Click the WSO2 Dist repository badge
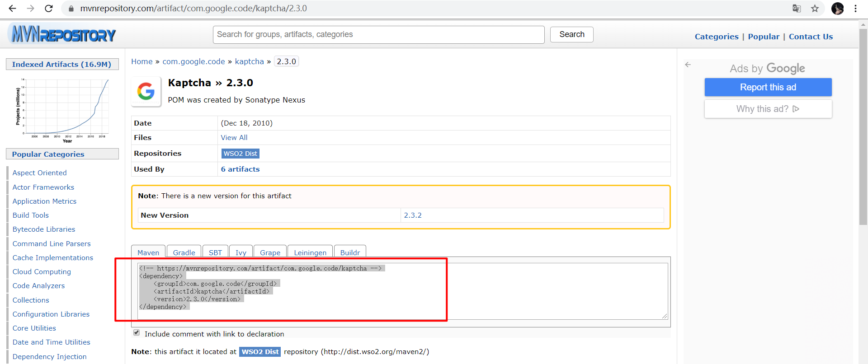 [240, 154]
